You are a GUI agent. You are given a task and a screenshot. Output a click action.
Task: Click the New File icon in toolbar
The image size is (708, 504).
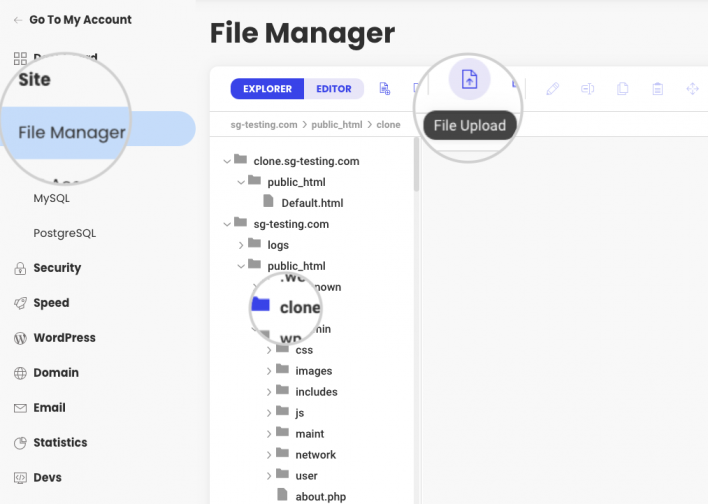pyautogui.click(x=385, y=89)
